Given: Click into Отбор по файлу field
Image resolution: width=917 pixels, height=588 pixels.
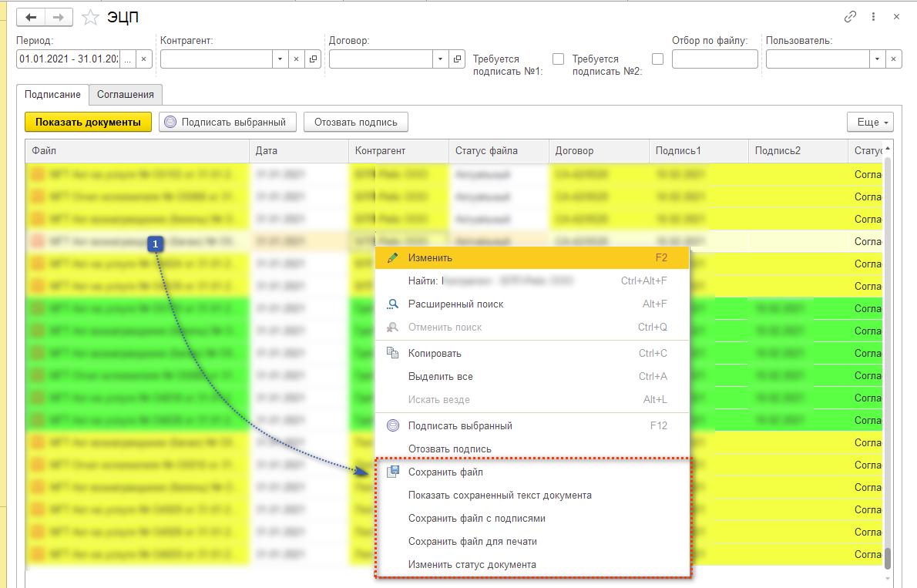Looking at the screenshot, I should point(714,59).
